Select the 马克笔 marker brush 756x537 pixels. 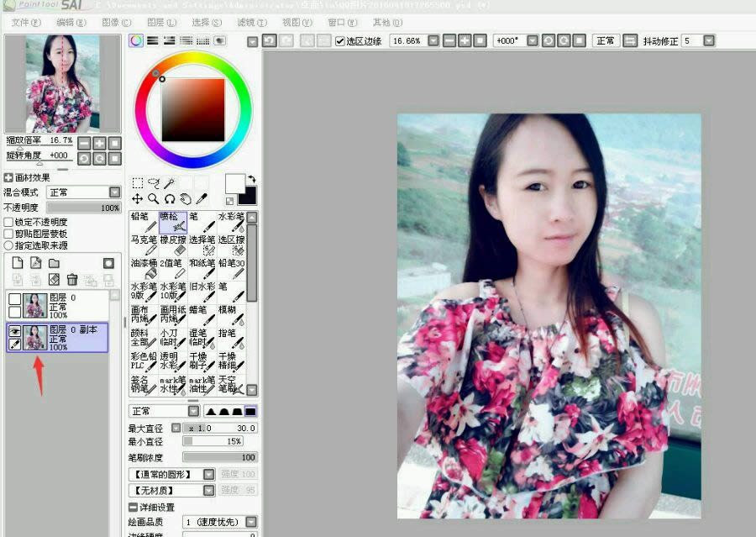click(143, 245)
